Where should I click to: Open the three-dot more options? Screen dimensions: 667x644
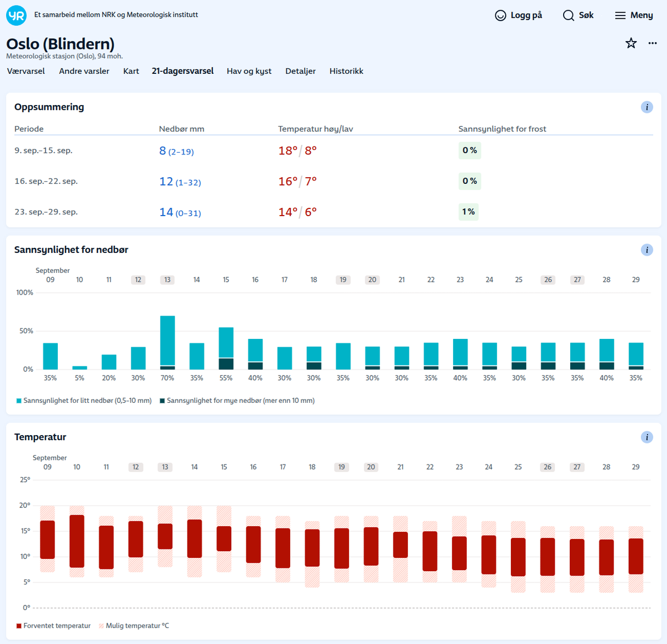653,43
